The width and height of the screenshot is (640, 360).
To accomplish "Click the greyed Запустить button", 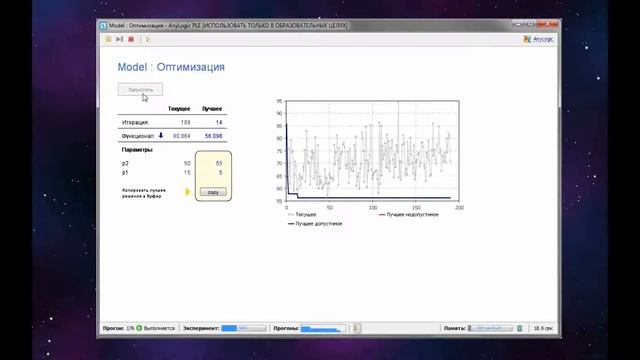I will [x=140, y=89].
